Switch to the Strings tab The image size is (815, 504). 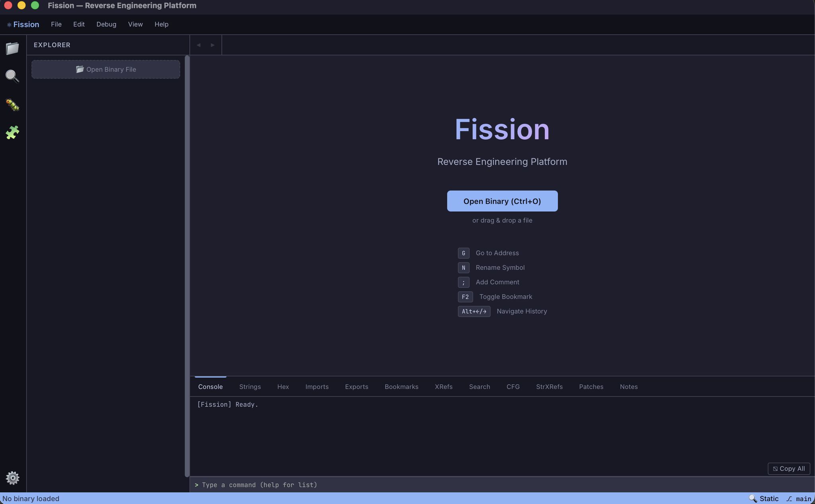250,386
